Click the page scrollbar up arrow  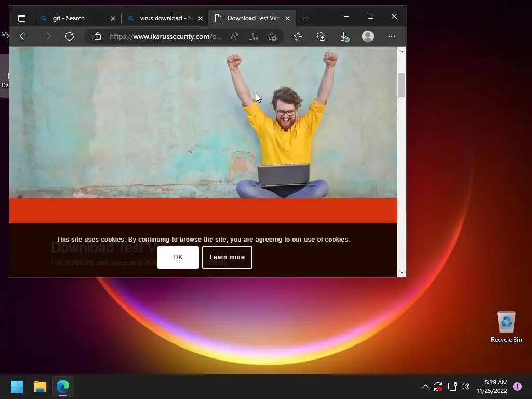402,51
